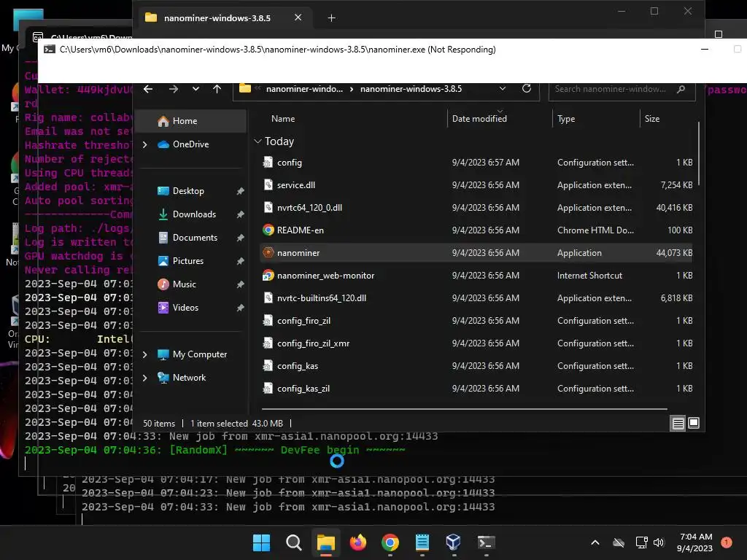Click the pin icon beside Downloads
Image resolution: width=747 pixels, height=560 pixels.
click(x=240, y=214)
